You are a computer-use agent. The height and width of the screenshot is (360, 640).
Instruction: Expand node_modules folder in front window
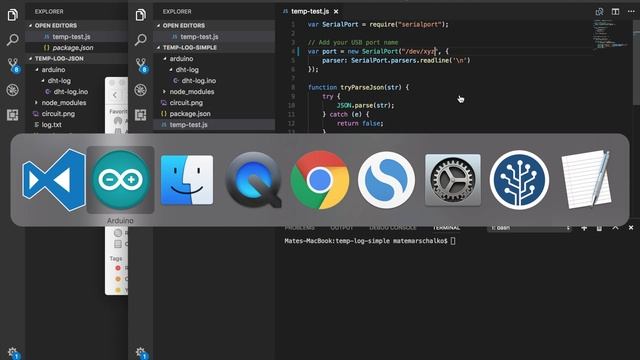(164, 91)
